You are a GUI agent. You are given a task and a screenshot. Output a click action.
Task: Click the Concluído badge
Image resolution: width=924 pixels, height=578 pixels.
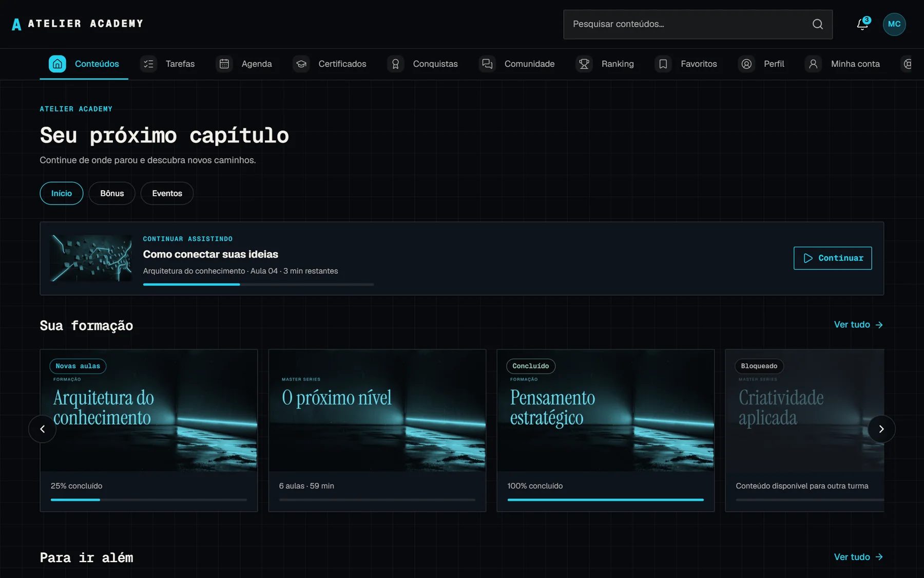tap(531, 366)
